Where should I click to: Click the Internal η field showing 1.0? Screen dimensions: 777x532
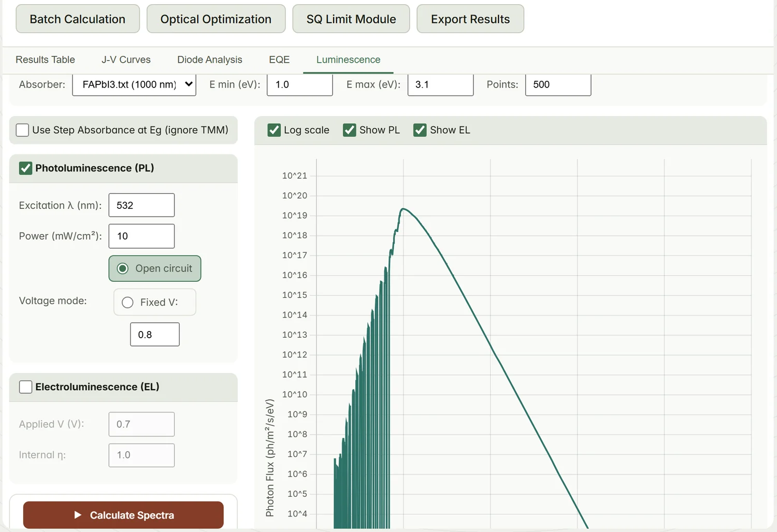[x=141, y=455]
